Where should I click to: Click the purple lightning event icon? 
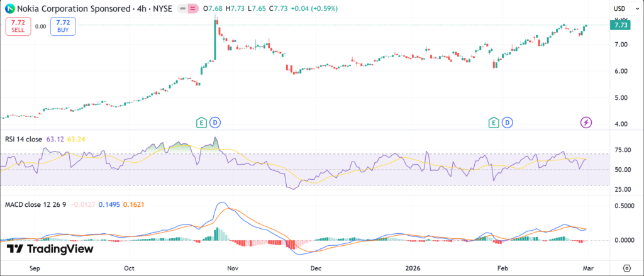586,122
